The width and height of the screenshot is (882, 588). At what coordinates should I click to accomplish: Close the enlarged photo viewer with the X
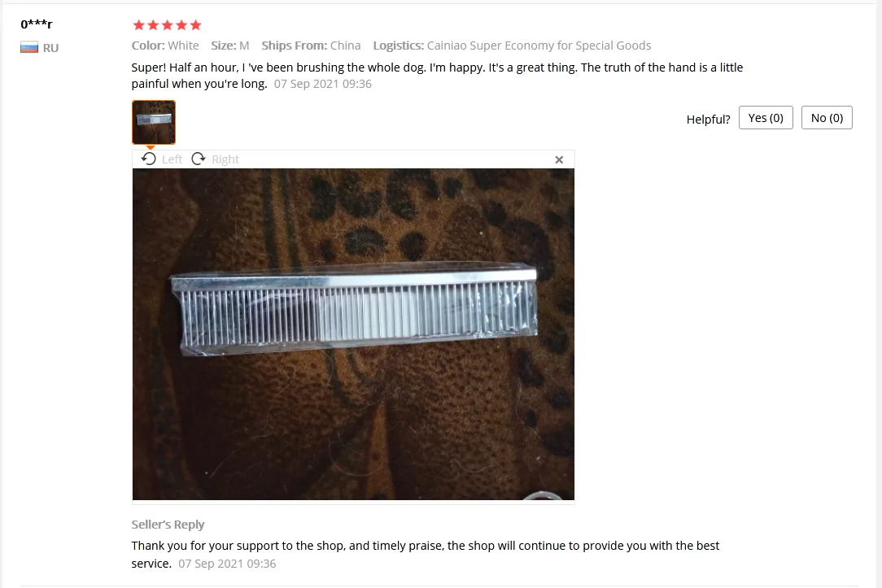point(559,159)
